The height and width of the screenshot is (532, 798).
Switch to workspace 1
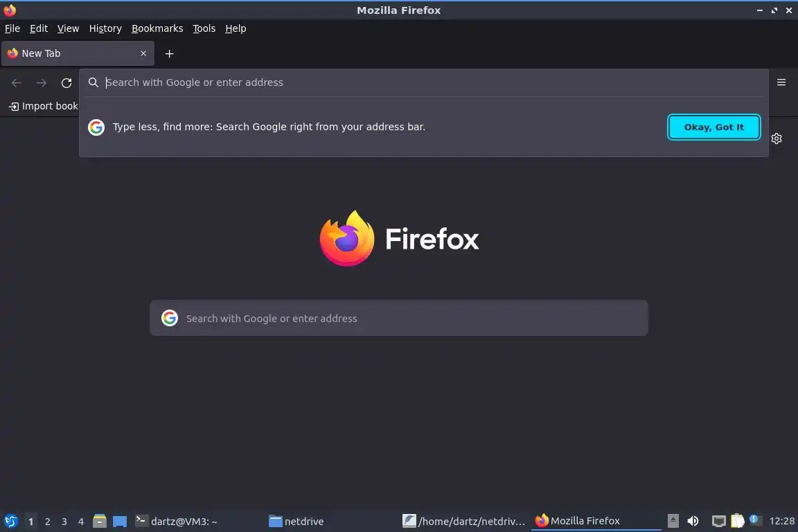(30, 522)
